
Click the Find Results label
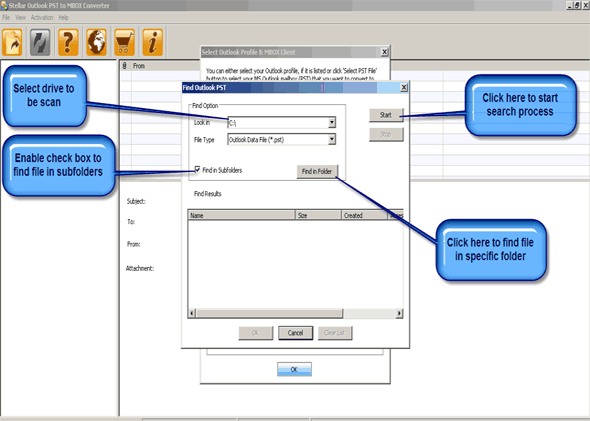tap(207, 194)
